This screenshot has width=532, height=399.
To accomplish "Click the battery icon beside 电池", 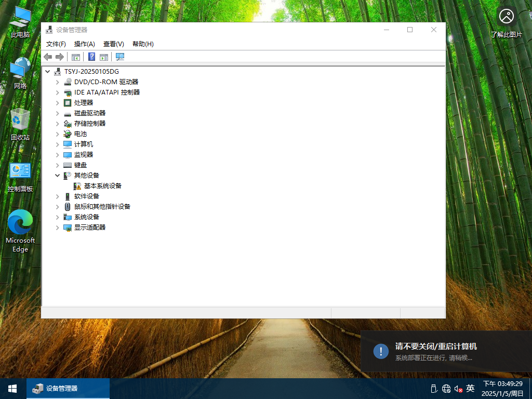I will point(68,134).
